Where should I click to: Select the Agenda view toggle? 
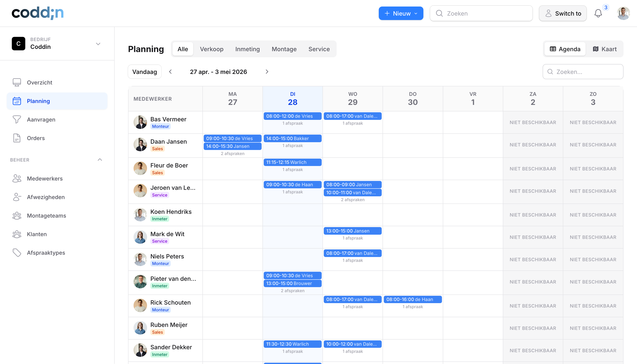pyautogui.click(x=565, y=49)
